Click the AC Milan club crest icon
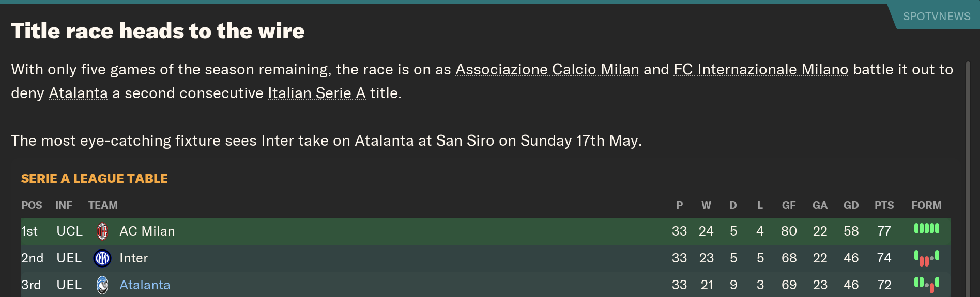The width and height of the screenshot is (980, 297). tap(102, 231)
